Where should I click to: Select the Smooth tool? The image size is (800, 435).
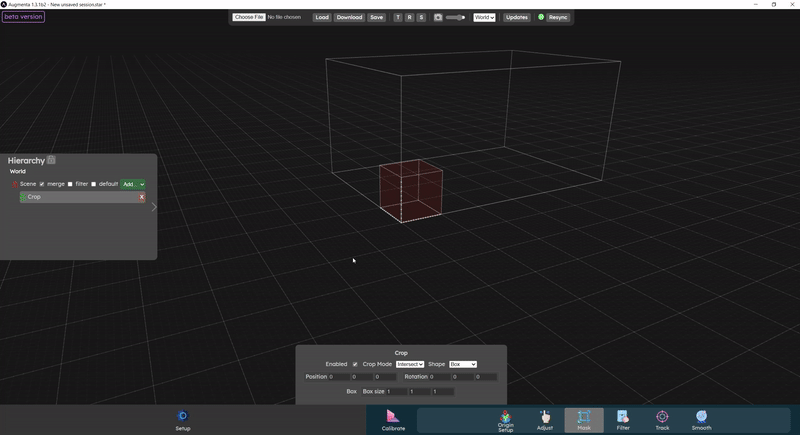click(701, 419)
